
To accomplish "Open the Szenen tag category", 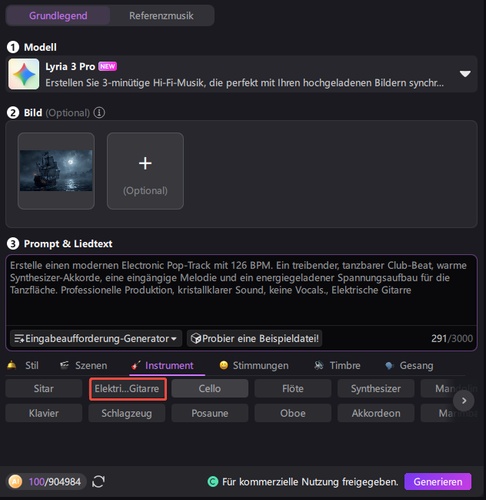I will 83,365.
